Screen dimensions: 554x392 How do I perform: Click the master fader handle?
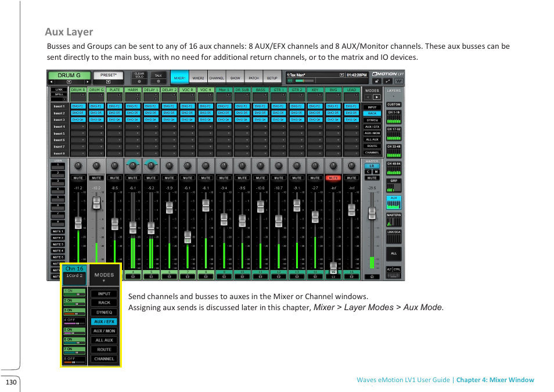(372, 213)
